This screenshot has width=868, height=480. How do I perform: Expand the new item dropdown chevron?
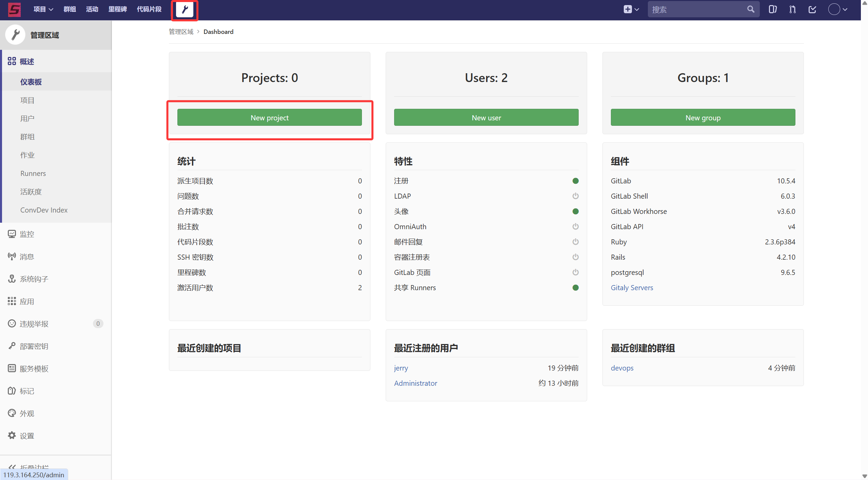(637, 9)
